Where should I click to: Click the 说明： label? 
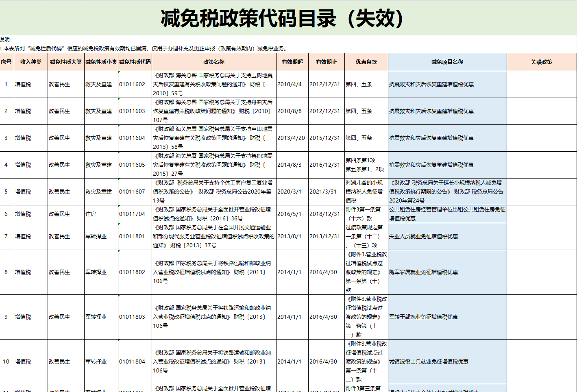6,39
